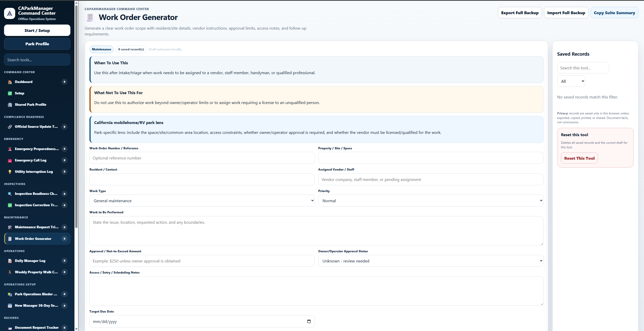Click the Park Profile button
Image resolution: width=644 pixels, height=331 pixels.
tap(37, 44)
